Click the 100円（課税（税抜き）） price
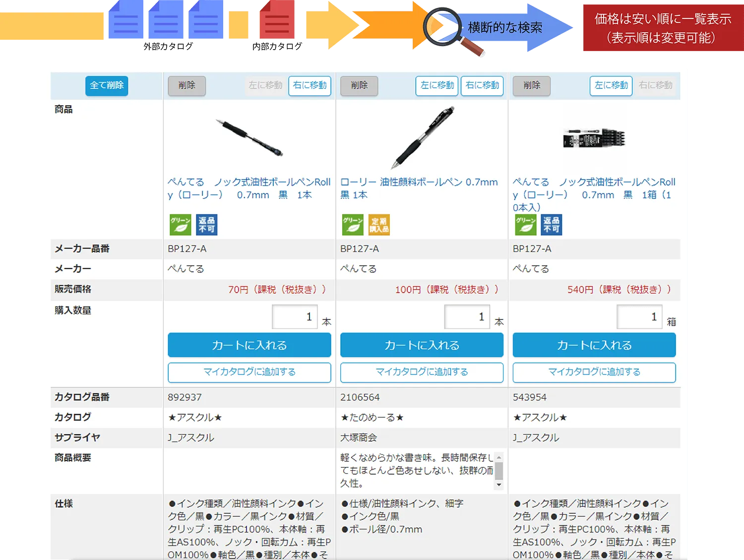The height and width of the screenshot is (560, 744). (447, 290)
